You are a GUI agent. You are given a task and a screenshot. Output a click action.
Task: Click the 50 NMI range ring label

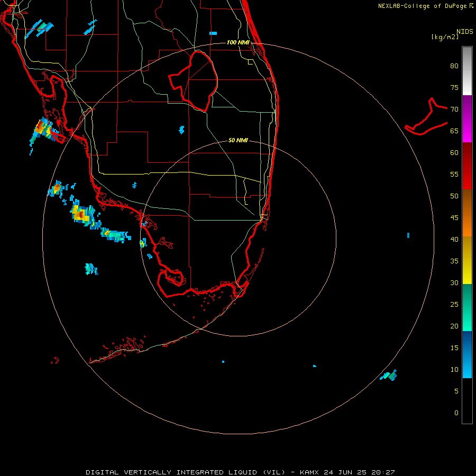coord(238,140)
